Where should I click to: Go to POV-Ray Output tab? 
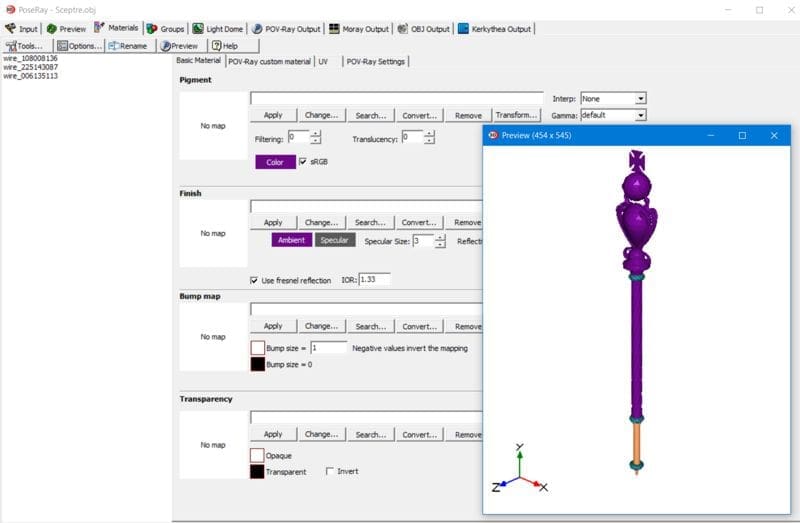click(x=286, y=29)
